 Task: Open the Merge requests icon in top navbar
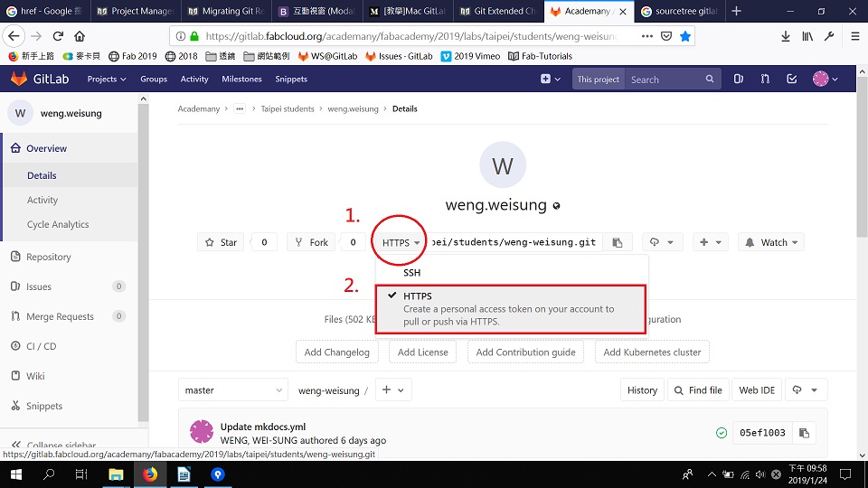click(765, 80)
